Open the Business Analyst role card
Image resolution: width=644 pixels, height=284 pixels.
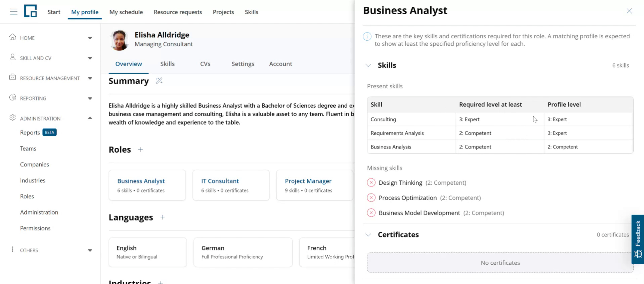pos(147,185)
